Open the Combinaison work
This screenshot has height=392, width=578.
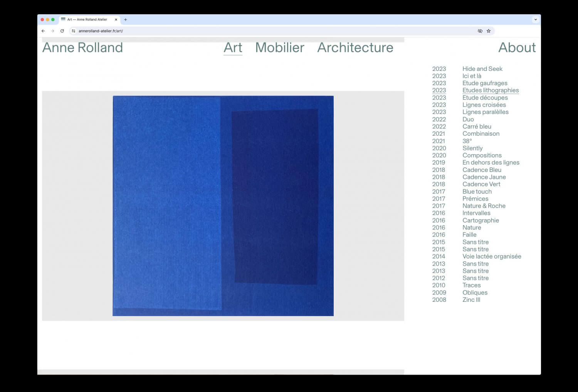click(x=481, y=134)
